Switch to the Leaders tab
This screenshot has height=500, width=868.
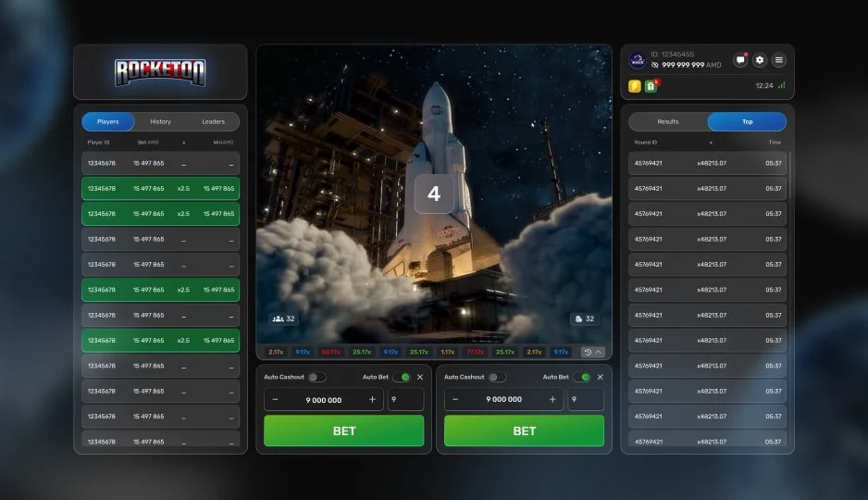click(213, 122)
